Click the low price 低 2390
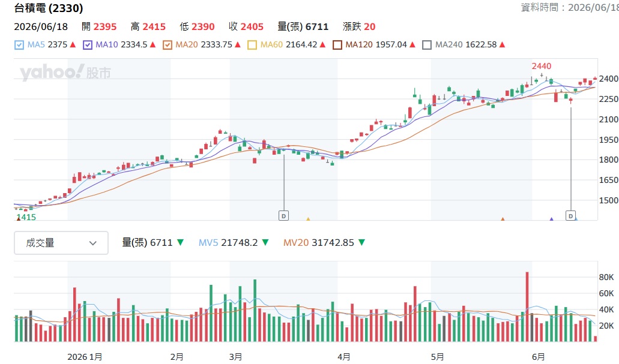This screenshot has height=364, width=619. (197, 27)
